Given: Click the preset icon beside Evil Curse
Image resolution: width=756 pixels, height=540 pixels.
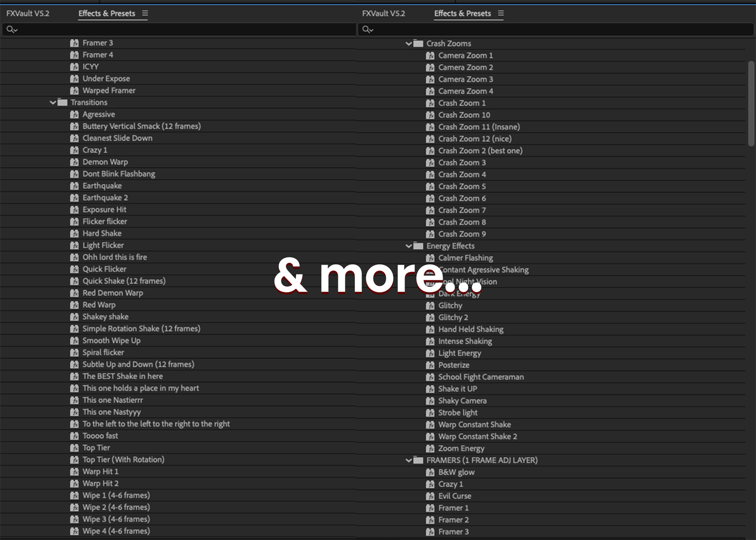Looking at the screenshot, I should 430,496.
